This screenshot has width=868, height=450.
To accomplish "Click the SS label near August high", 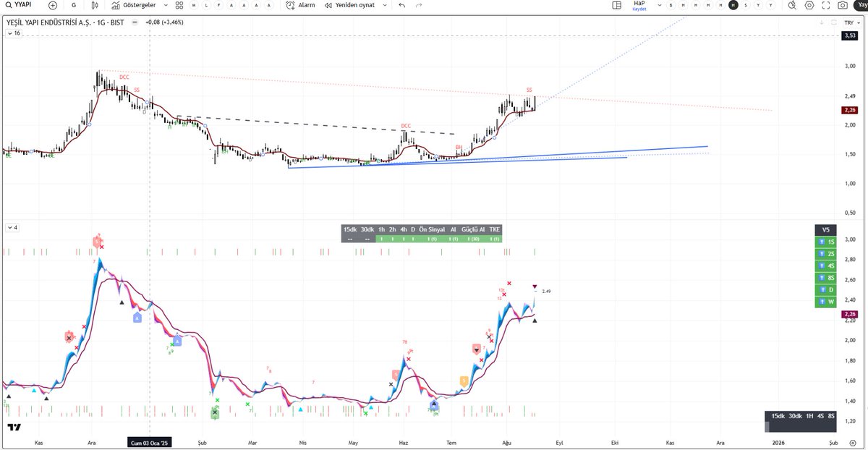I will click(529, 90).
